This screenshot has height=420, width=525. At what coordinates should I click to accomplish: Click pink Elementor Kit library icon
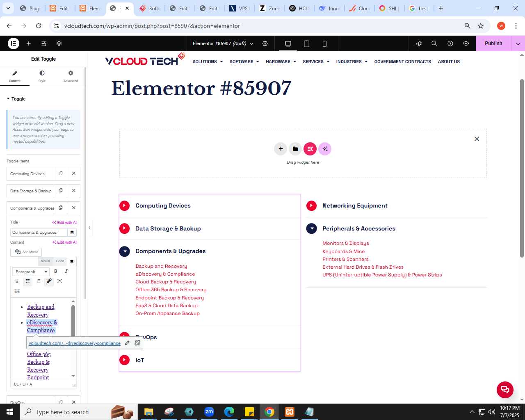(x=310, y=148)
